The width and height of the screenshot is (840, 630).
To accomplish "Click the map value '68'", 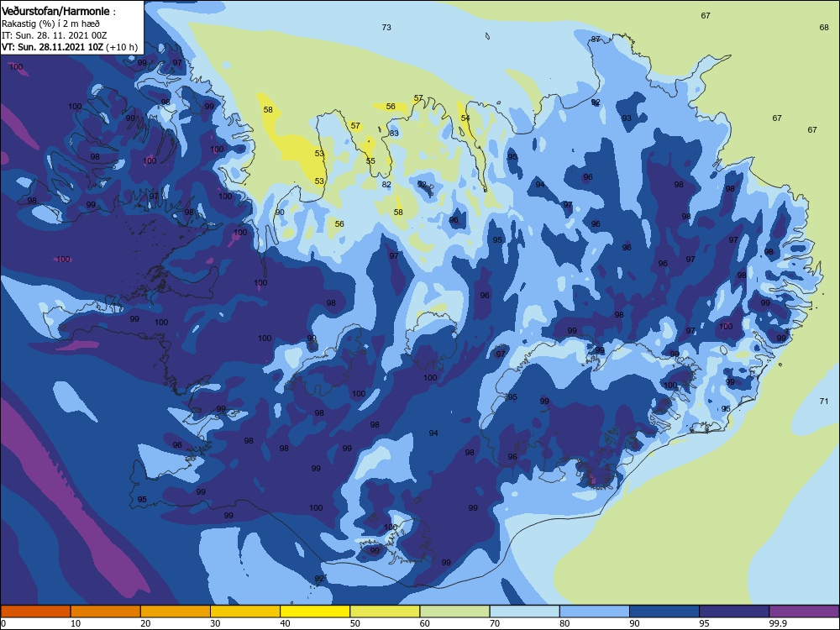I will coord(824,28).
